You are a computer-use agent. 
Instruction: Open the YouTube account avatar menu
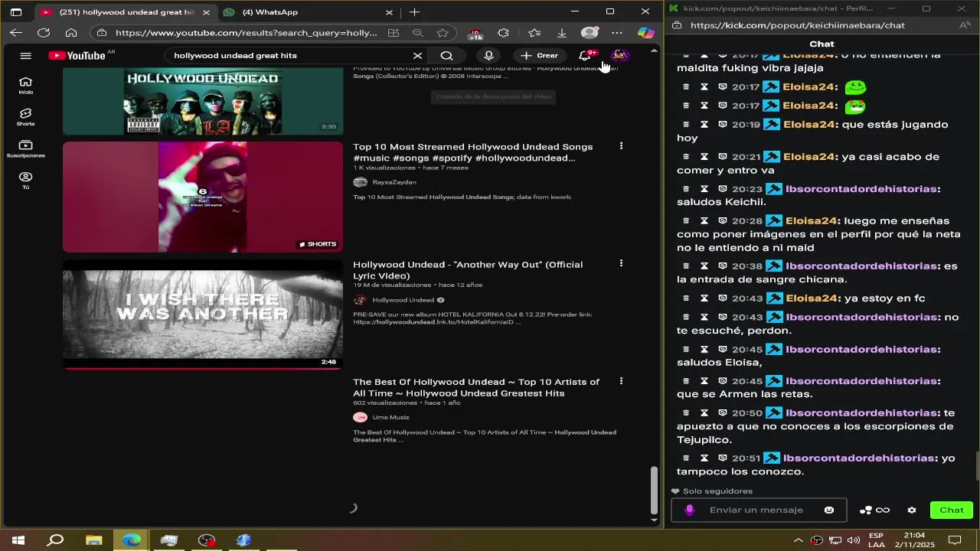click(619, 55)
